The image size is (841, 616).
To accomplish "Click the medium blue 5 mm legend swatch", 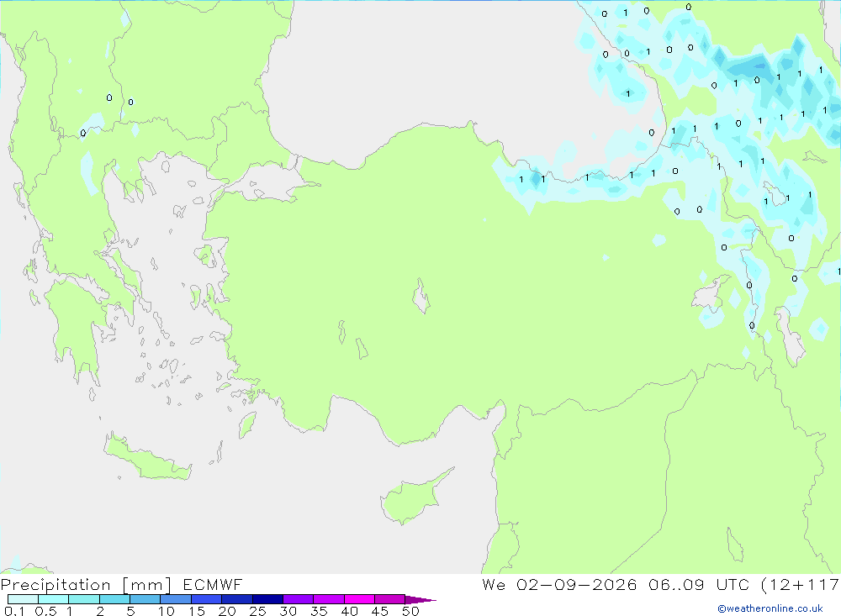I will pos(145,599).
